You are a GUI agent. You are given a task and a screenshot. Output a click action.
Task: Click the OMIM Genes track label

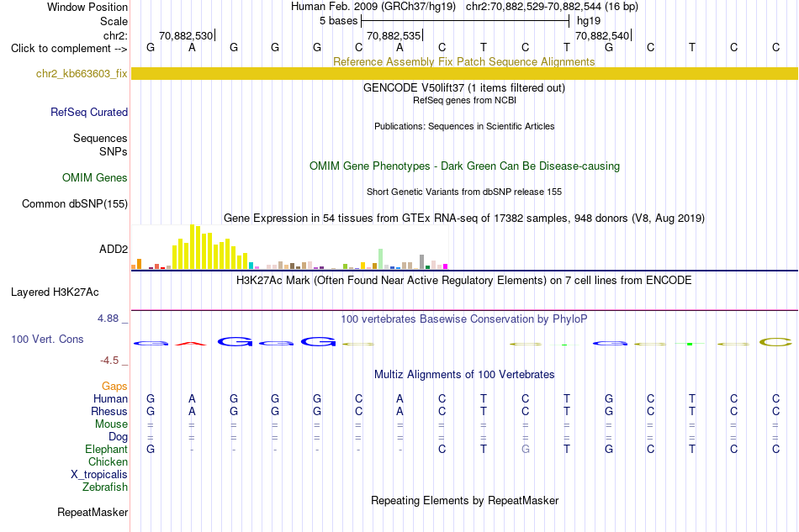pyautogui.click(x=95, y=177)
